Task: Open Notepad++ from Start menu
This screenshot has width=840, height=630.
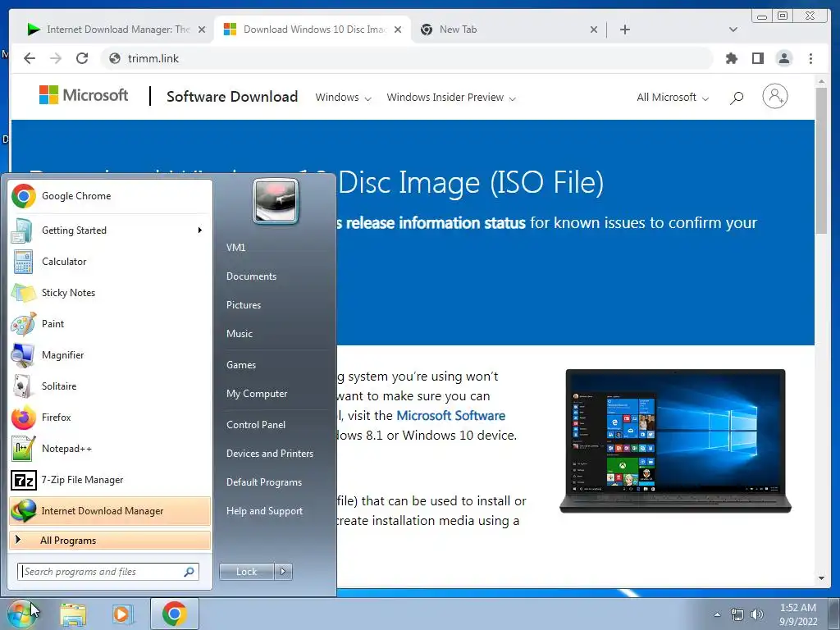Action: tap(110, 449)
